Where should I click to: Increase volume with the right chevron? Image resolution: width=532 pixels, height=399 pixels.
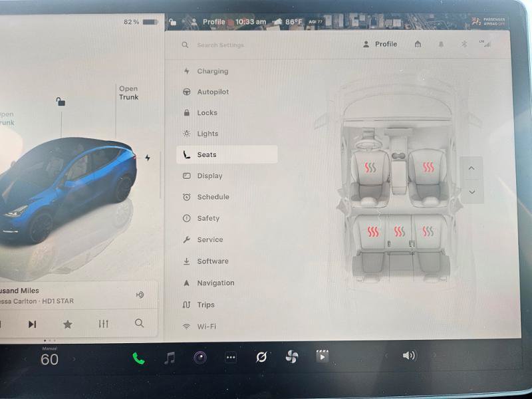(435, 355)
